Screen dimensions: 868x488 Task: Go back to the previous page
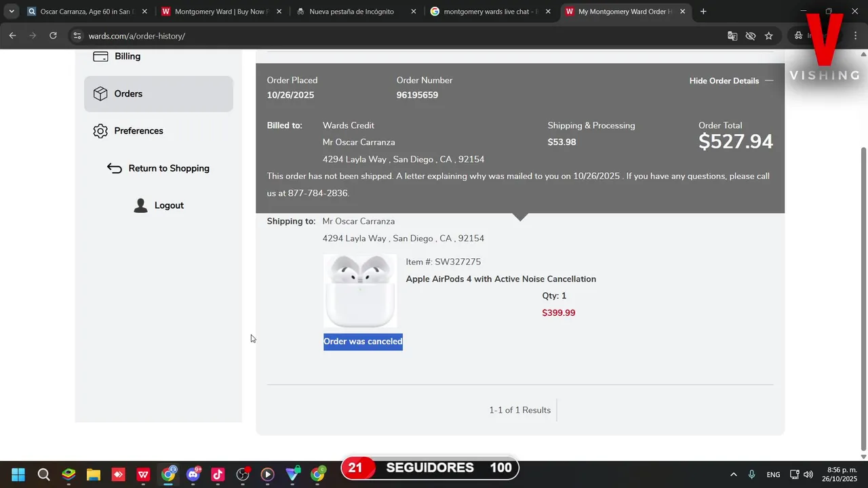pos(12,36)
